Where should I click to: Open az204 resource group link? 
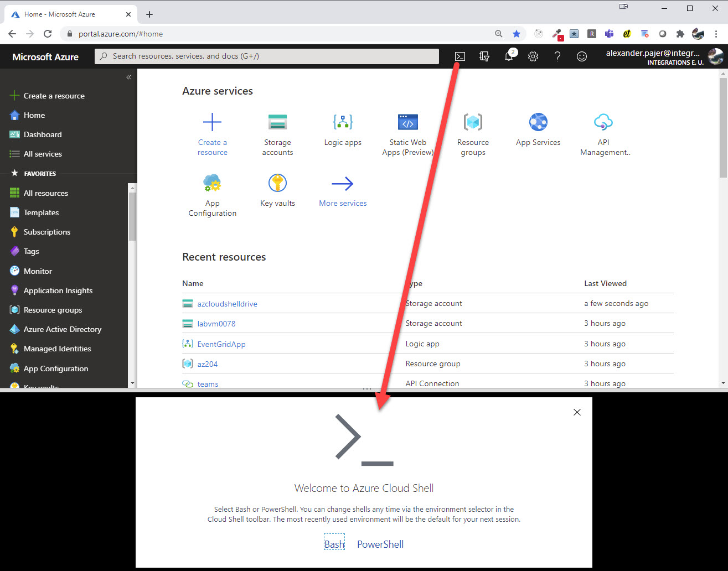tap(208, 364)
